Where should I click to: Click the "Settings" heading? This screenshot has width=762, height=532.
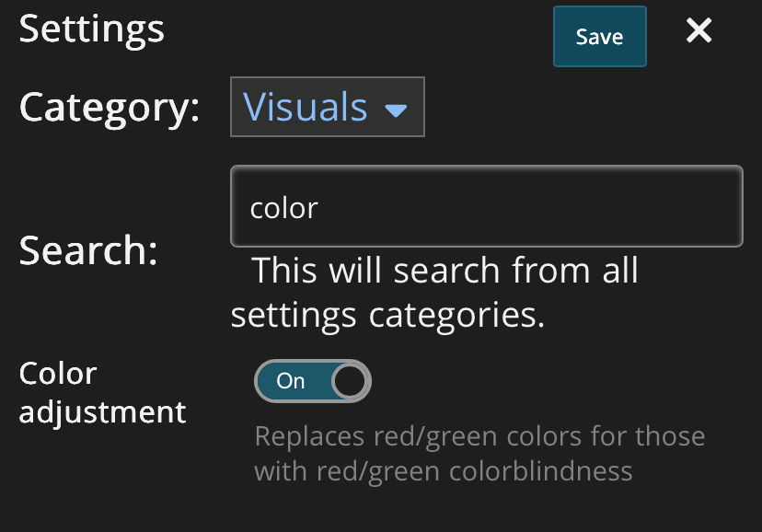pyautogui.click(x=91, y=29)
